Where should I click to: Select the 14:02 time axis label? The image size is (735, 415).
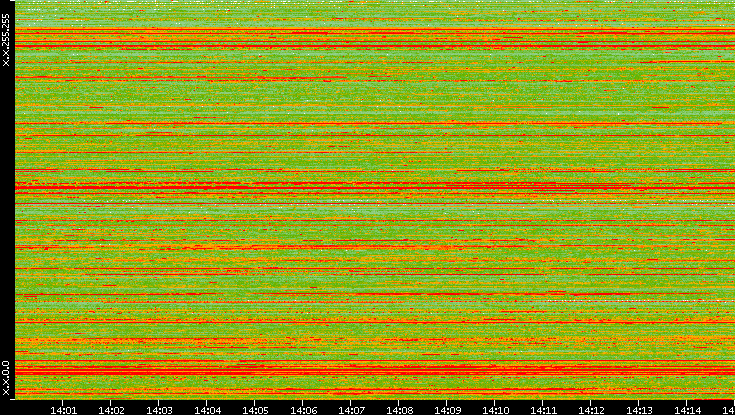tap(111, 410)
